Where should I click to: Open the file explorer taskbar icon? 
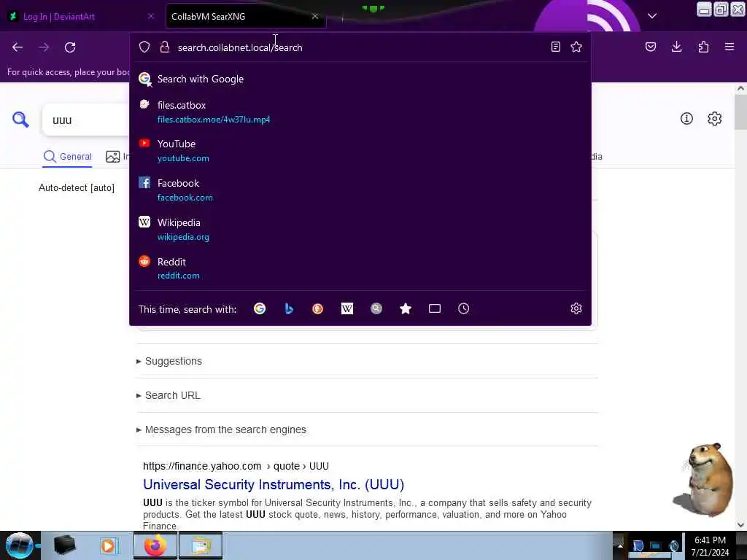(x=201, y=545)
